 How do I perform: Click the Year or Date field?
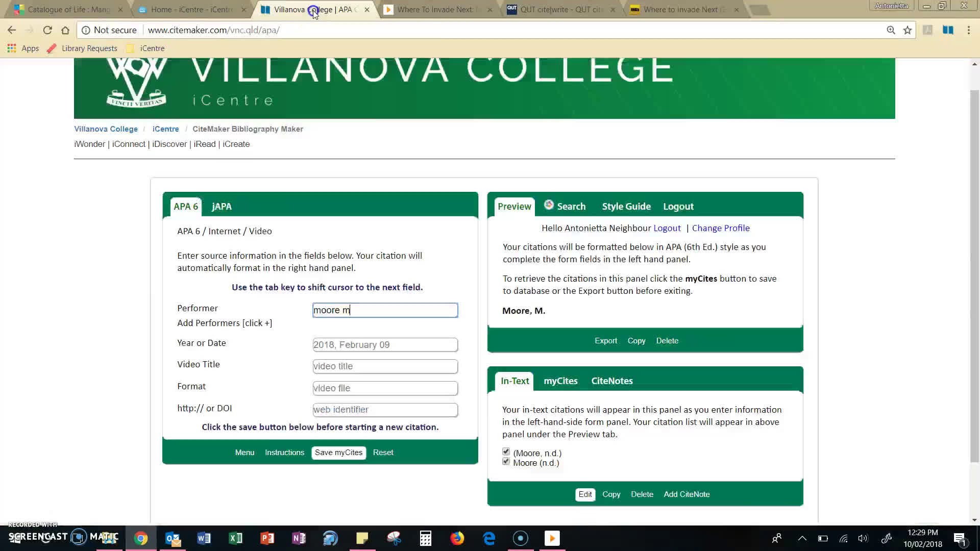click(385, 345)
